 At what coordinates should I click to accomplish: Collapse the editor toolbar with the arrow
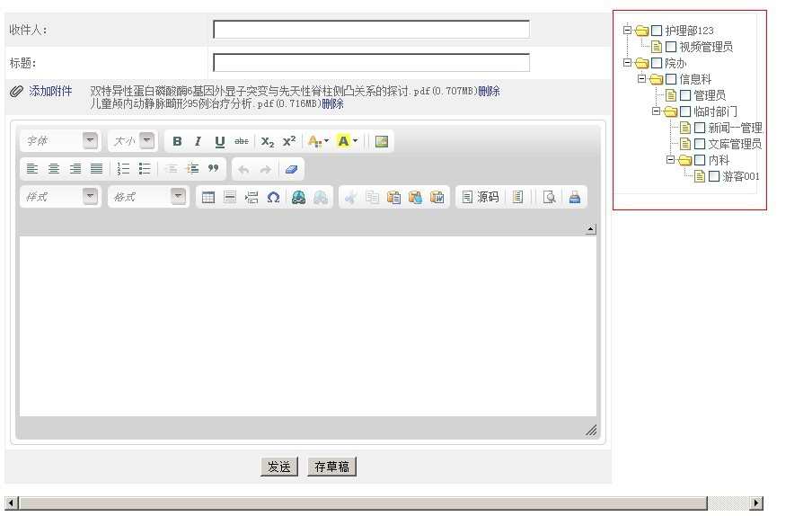tap(590, 229)
